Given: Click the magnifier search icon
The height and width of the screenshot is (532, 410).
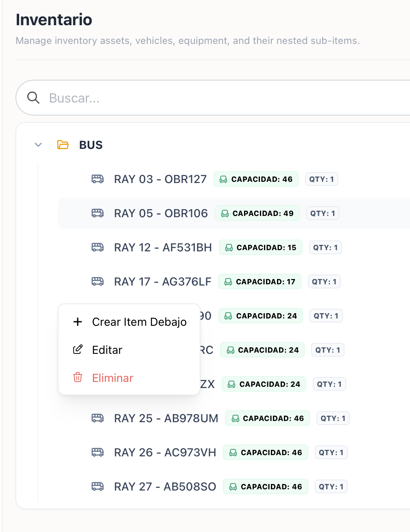Looking at the screenshot, I should (33, 98).
